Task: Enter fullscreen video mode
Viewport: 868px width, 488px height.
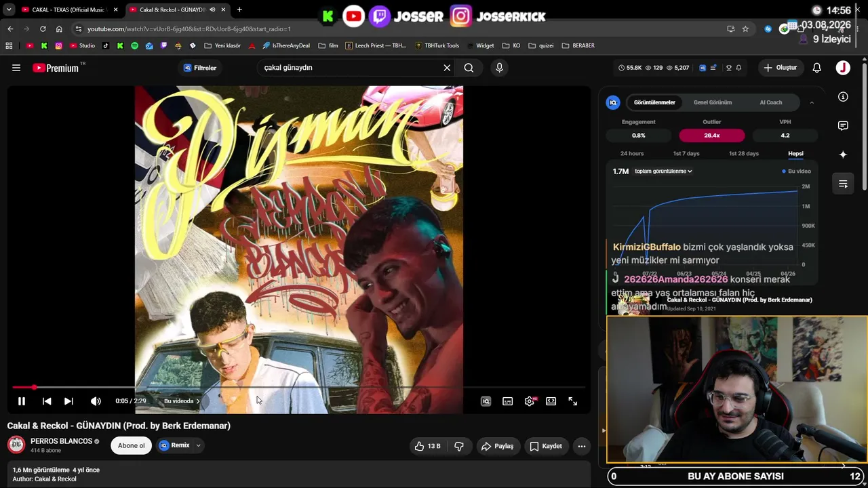Action: [x=573, y=401]
